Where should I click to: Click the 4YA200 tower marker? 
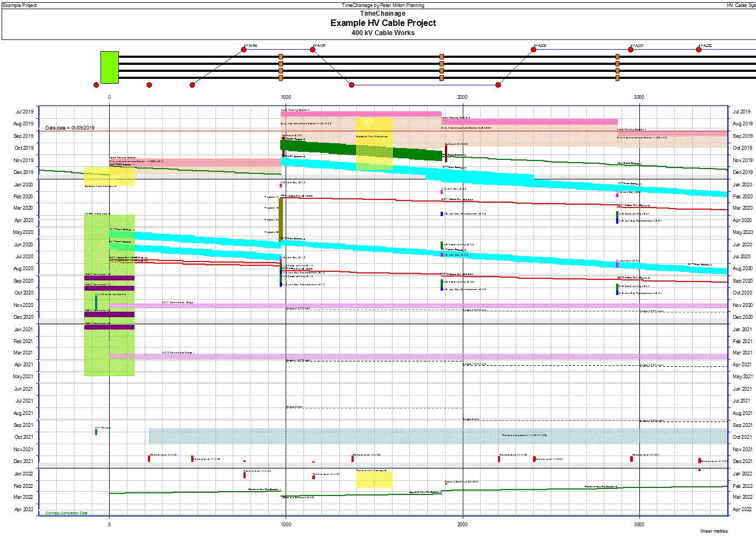pos(534,50)
